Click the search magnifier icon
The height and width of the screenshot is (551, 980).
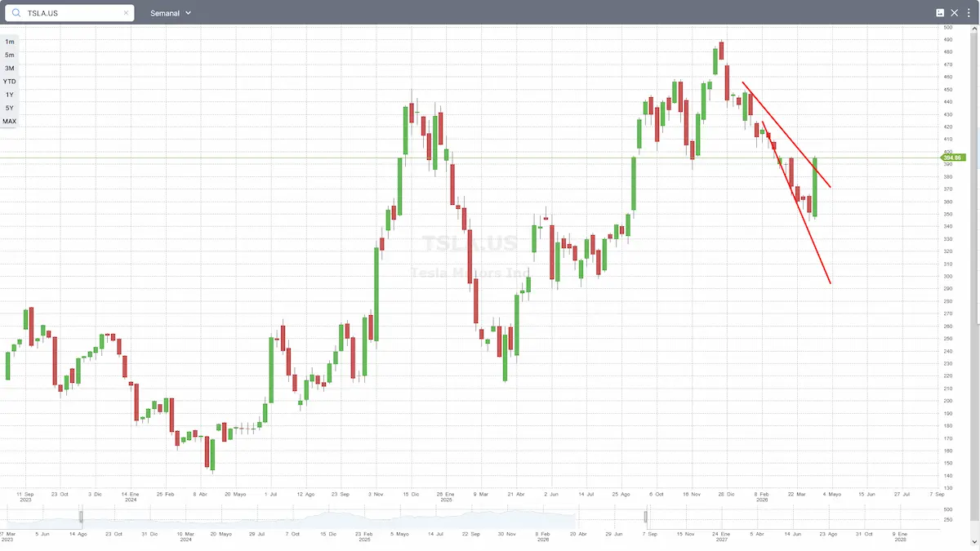tap(16, 13)
